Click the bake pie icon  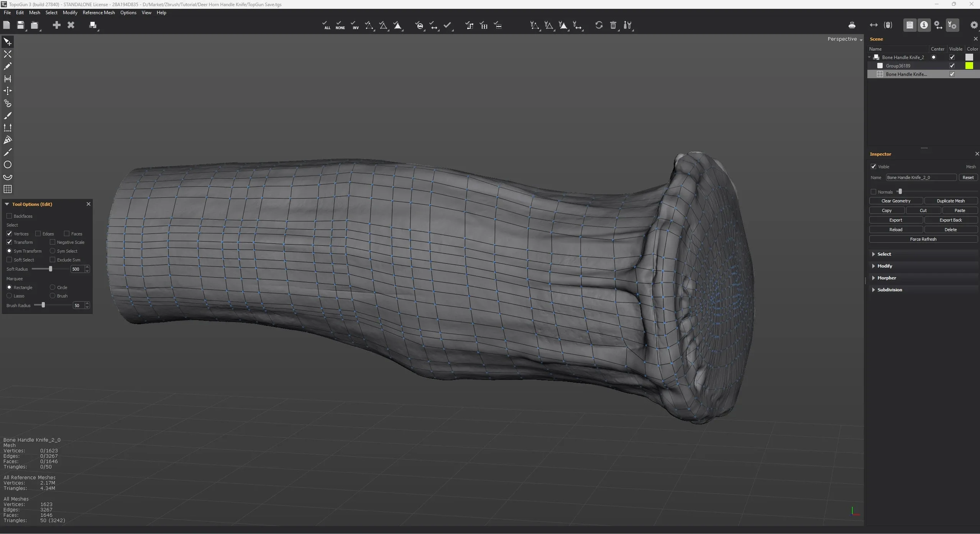click(x=852, y=25)
